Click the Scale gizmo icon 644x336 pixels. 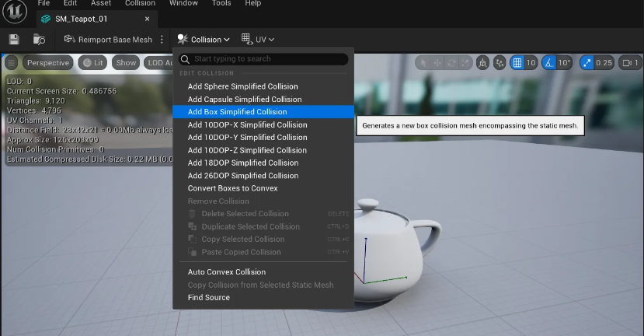pyautogui.click(x=465, y=63)
